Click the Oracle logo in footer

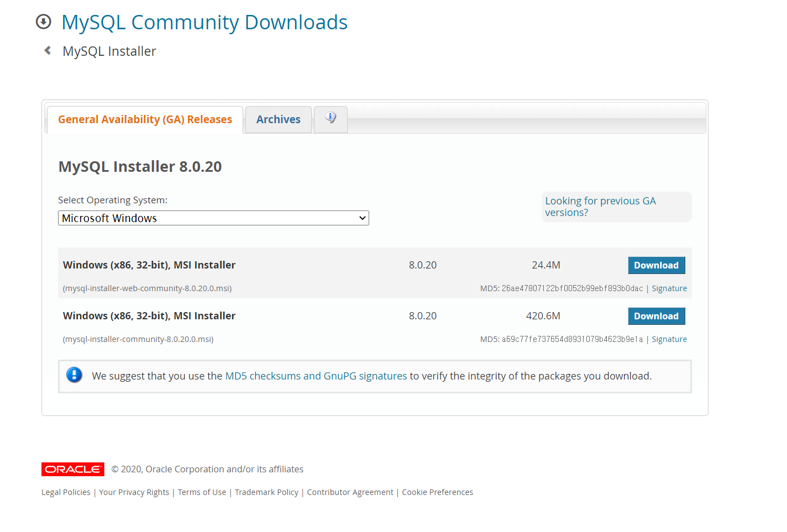point(73,469)
